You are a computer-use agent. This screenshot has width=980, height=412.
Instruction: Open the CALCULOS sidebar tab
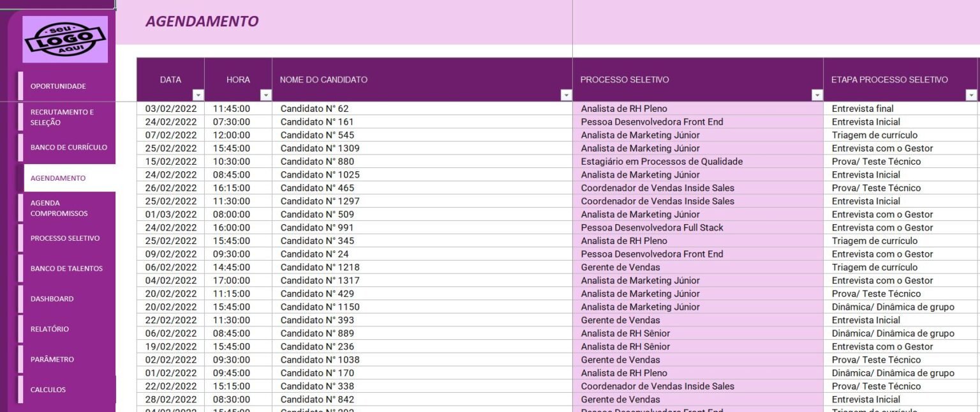tap(67, 390)
